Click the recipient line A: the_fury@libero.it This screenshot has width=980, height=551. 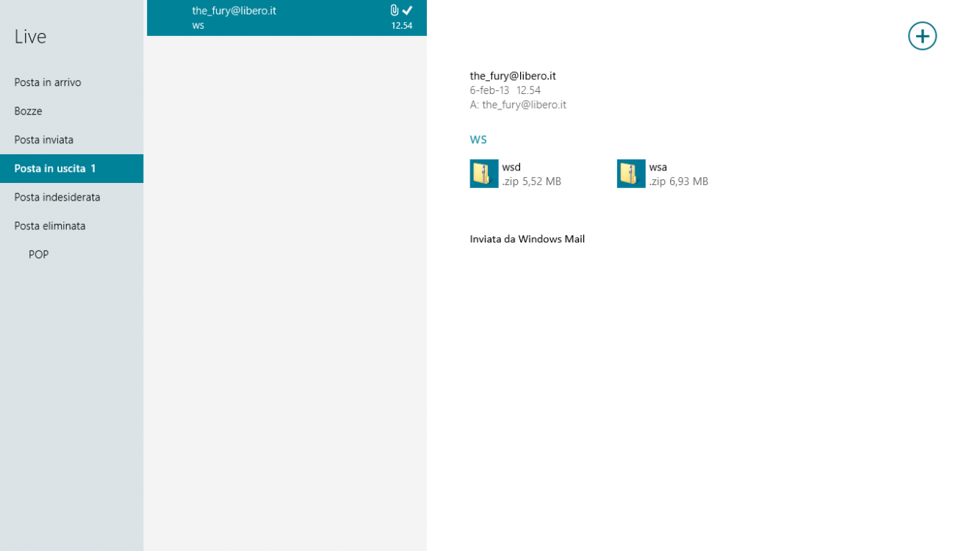click(x=518, y=104)
